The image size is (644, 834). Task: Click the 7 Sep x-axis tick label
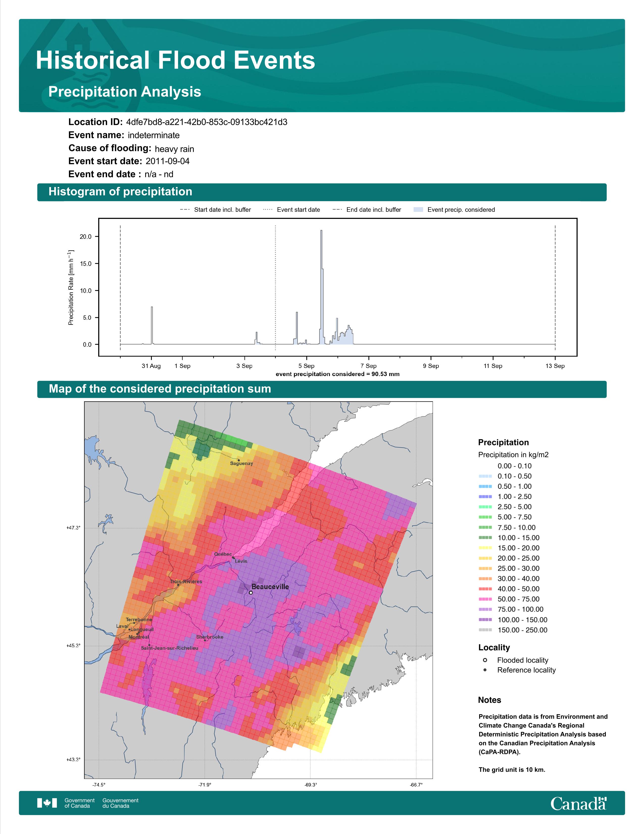tap(368, 366)
